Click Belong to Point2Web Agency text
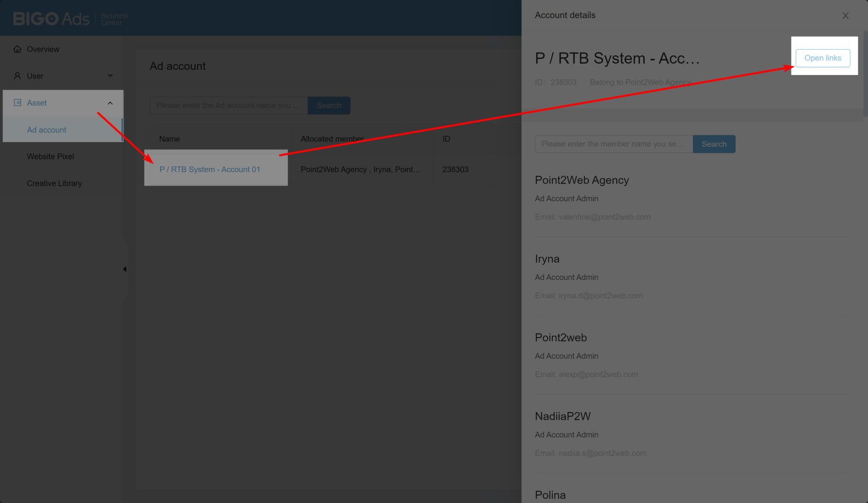 [x=641, y=82]
